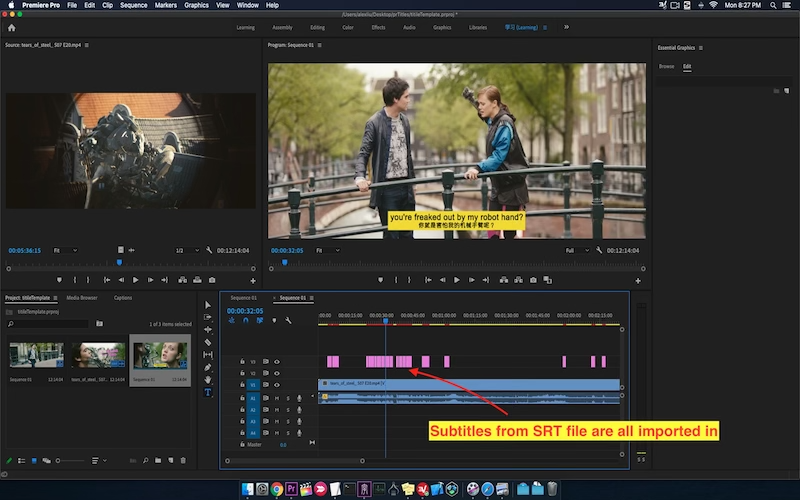Screen dimensions: 800x500
Task: Open Program monitor settings wrench
Action: click(x=599, y=251)
